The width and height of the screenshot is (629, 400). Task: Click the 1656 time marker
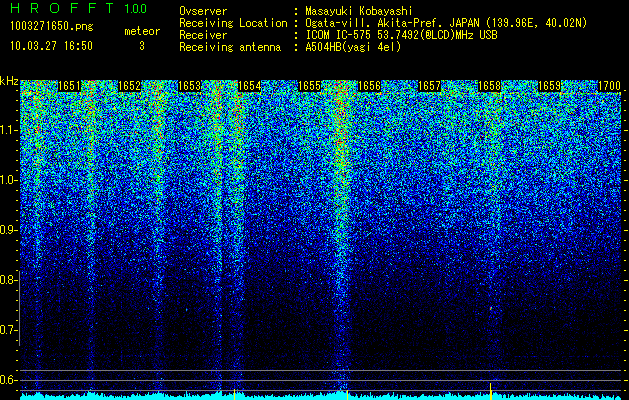point(369,86)
